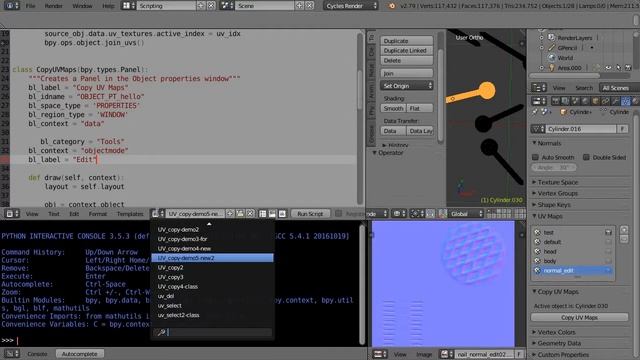
Task: Choose UV_copy4-class in text list
Action: (x=212, y=287)
